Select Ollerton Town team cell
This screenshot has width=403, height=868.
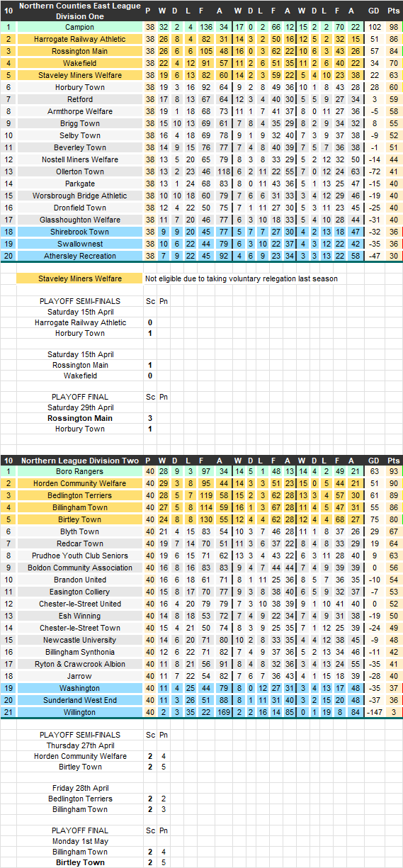(79, 171)
